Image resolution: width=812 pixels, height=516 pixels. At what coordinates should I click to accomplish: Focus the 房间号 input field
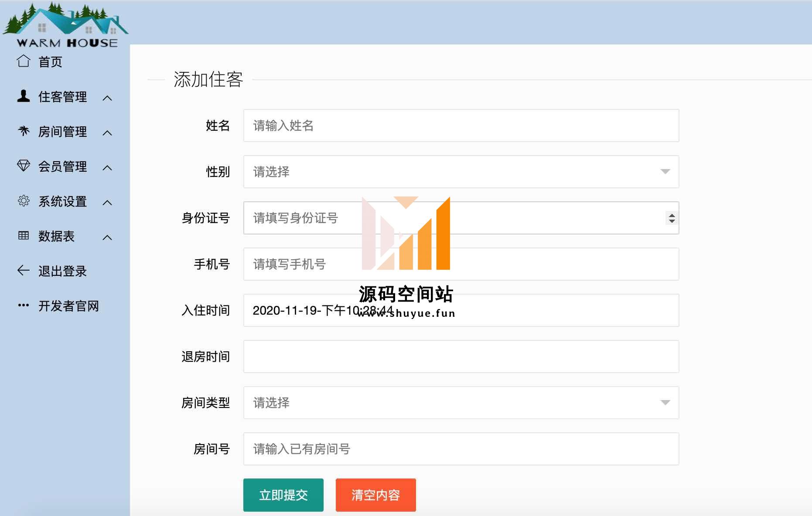click(461, 449)
